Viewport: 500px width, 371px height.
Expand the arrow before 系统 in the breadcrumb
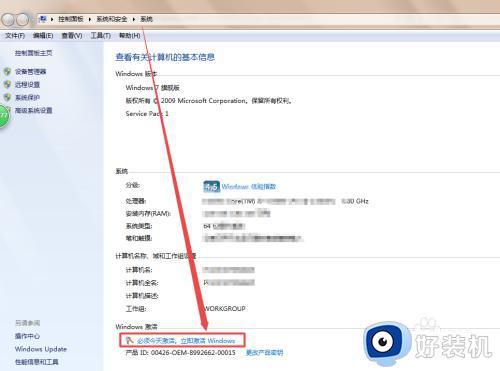134,19
